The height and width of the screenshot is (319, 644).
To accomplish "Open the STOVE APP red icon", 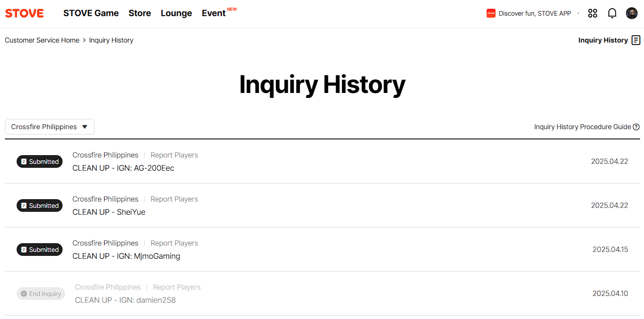I will [491, 13].
